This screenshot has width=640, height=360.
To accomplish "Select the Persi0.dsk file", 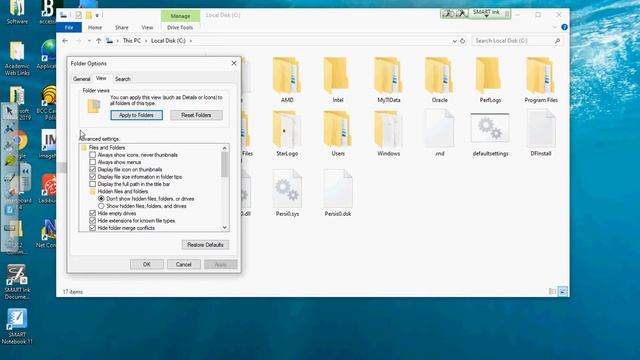I will (x=338, y=193).
